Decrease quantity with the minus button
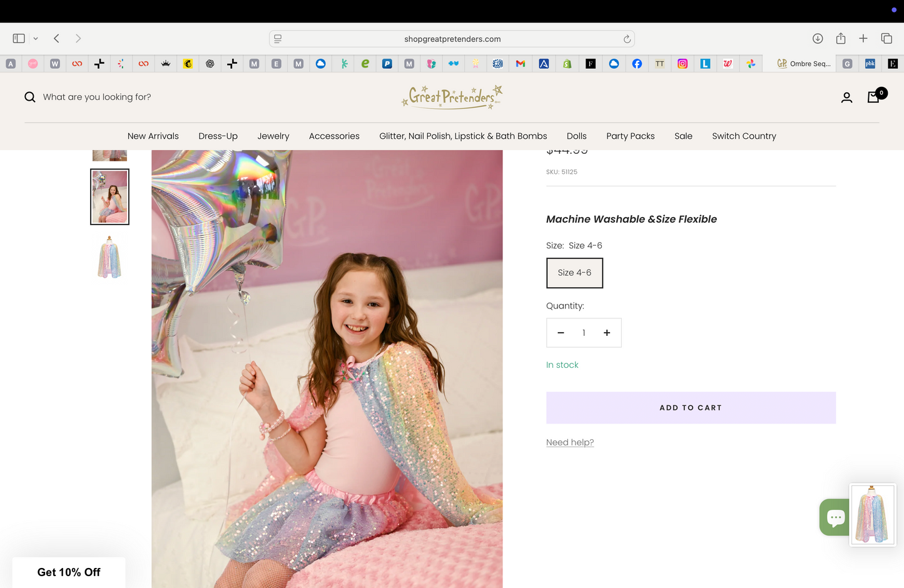The image size is (904, 588). [561, 333]
